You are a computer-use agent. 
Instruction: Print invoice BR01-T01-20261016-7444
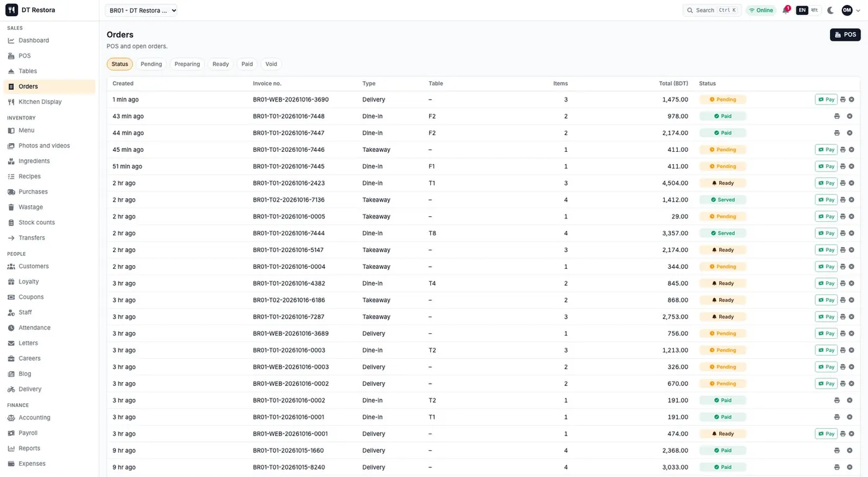coord(843,234)
